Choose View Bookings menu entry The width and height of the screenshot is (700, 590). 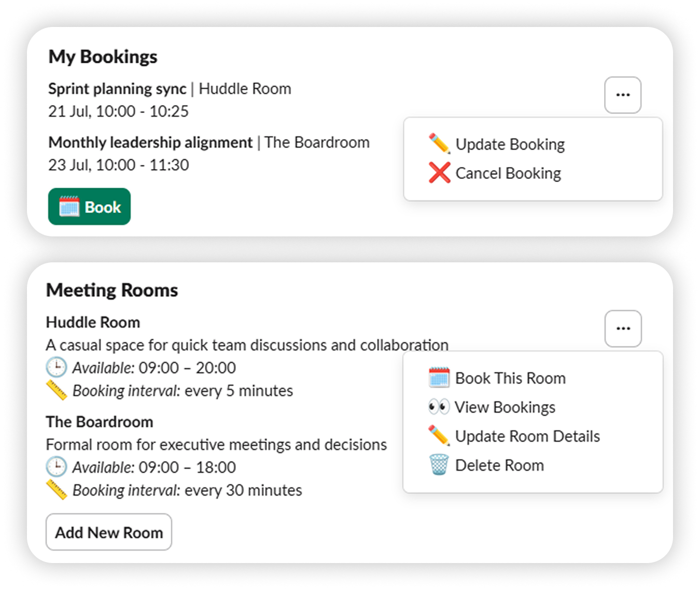point(505,408)
